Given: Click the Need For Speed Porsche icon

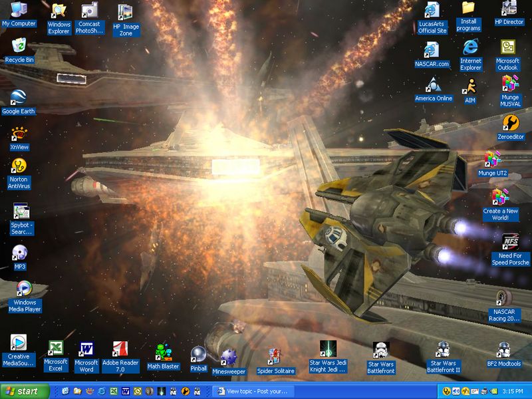Looking at the screenshot, I should 511,249.
